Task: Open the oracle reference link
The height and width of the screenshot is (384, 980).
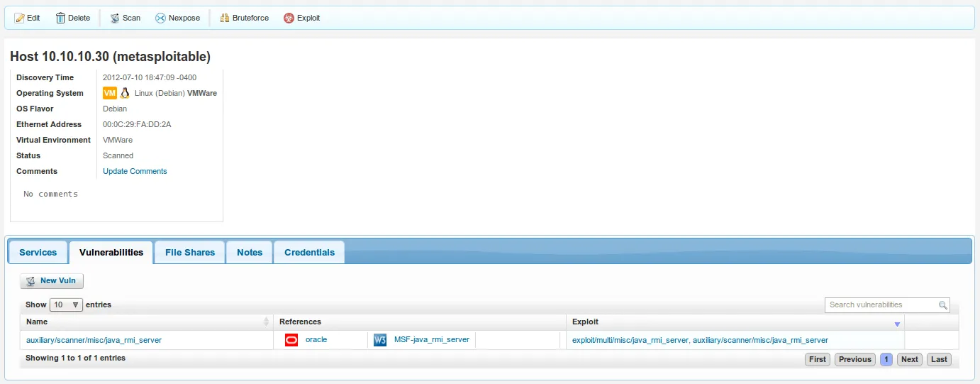Action: click(316, 340)
